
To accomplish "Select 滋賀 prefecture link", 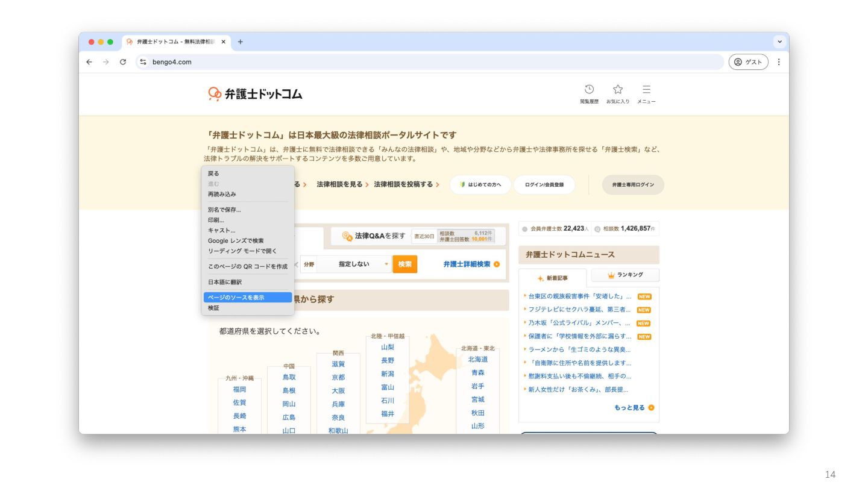I will [x=338, y=364].
